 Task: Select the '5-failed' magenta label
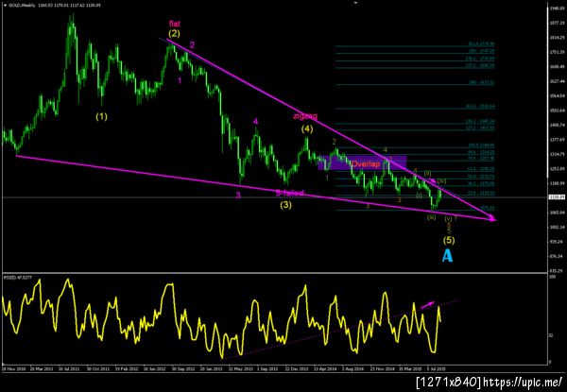290,194
